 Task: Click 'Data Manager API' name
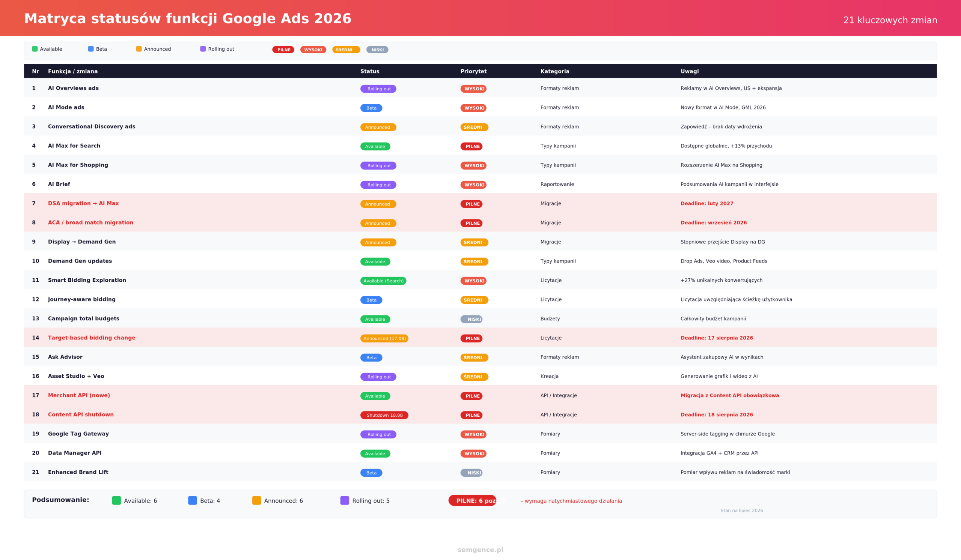coord(75,453)
